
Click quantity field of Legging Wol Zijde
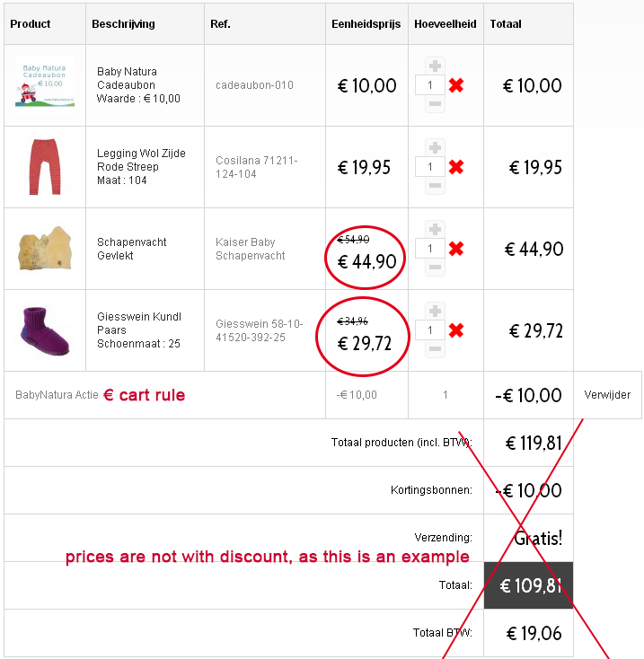[429, 167]
